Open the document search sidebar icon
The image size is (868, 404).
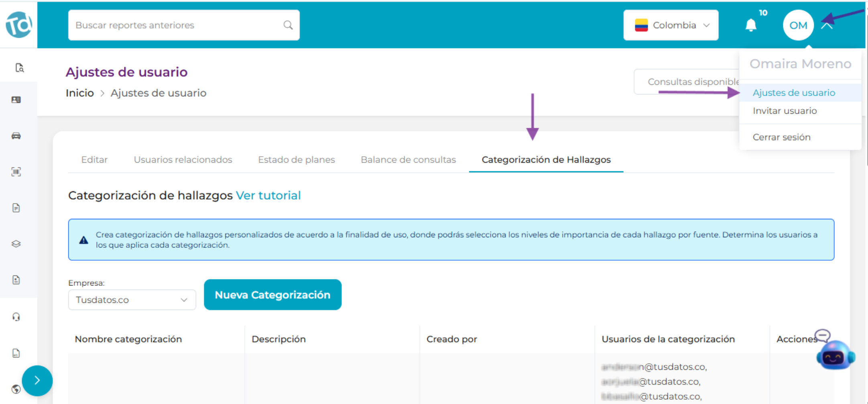point(19,67)
